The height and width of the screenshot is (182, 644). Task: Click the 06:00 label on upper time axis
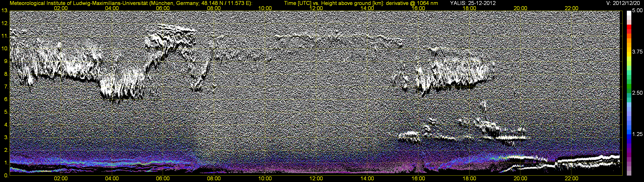coord(163,8)
